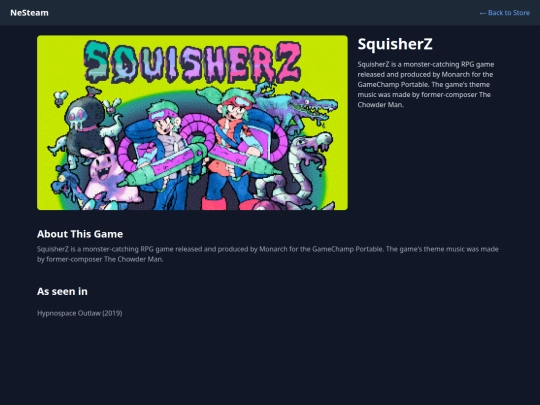Click the left arrow in Back to Store
The height and width of the screenshot is (405, 540).
[x=483, y=13]
